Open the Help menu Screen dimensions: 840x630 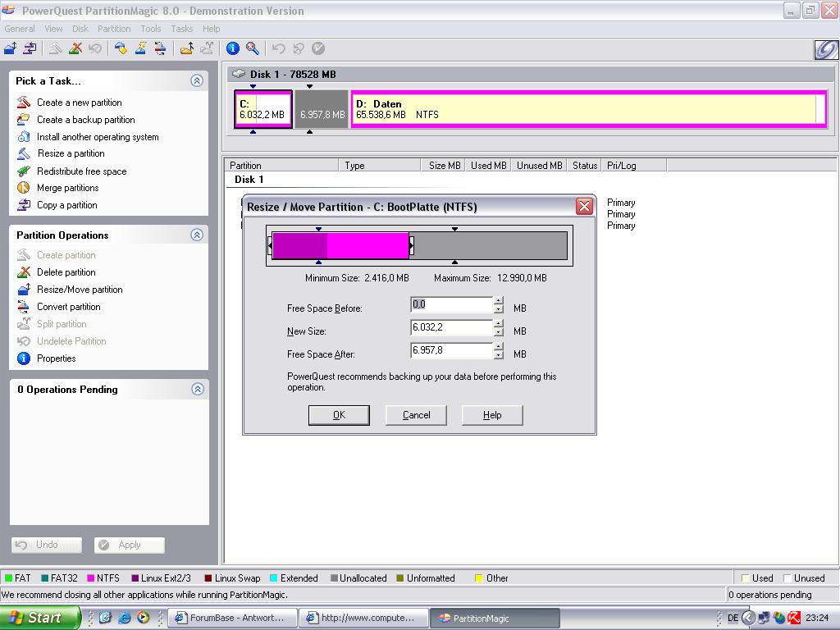tap(211, 29)
